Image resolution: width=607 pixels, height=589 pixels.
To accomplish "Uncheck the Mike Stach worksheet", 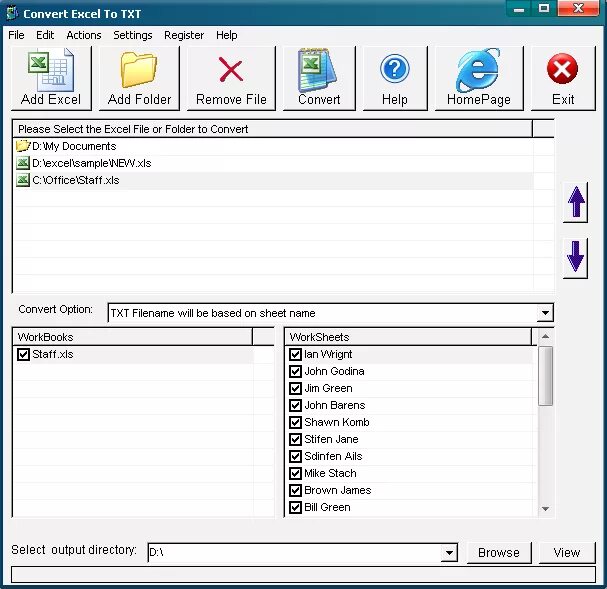I will [295, 473].
